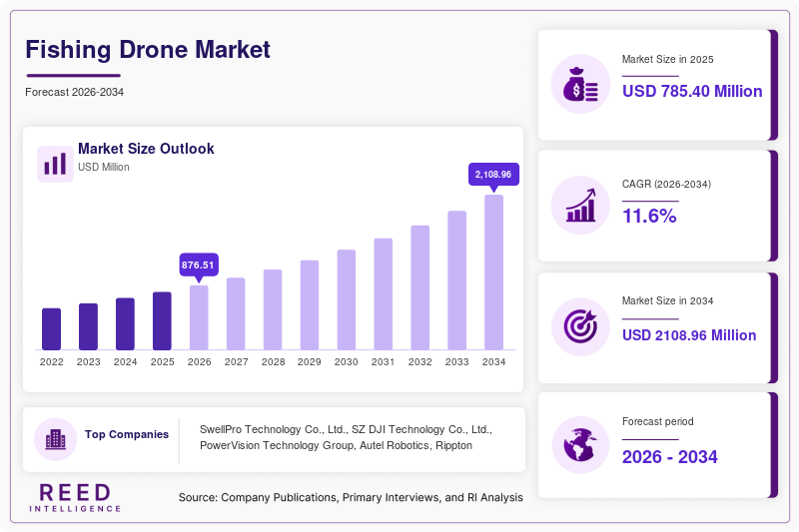Select the 2028 bar in chart

pyautogui.click(x=273, y=309)
